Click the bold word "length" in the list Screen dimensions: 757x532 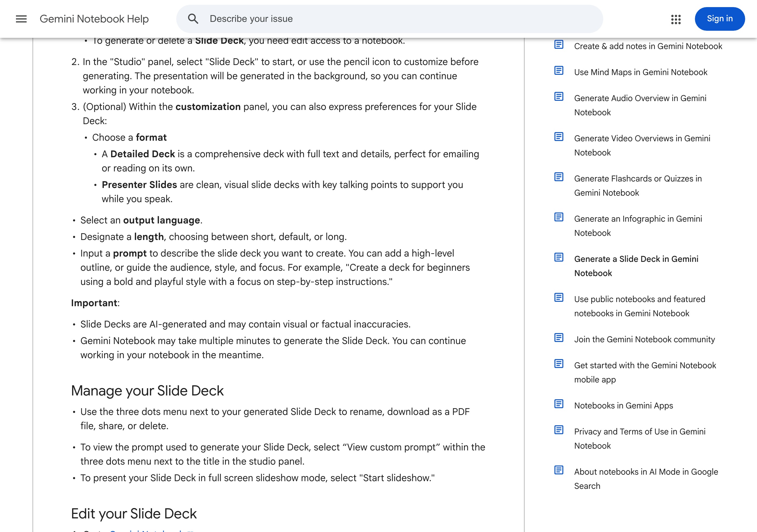pos(149,237)
